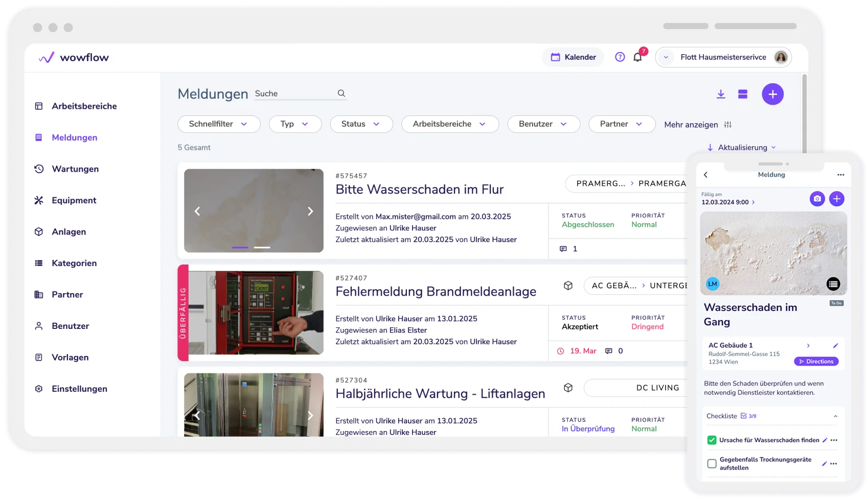
Task: Open Fehlermeldung Brandmeldeanlage thumbnail
Action: pos(256,313)
